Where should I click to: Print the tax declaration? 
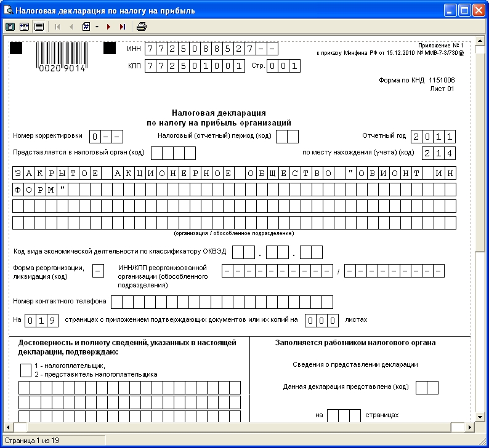tap(142, 27)
